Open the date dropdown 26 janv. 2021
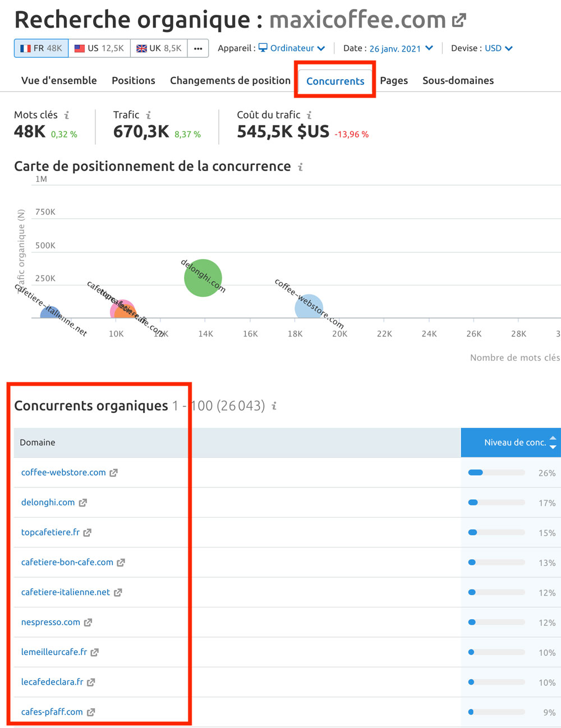 (x=401, y=48)
